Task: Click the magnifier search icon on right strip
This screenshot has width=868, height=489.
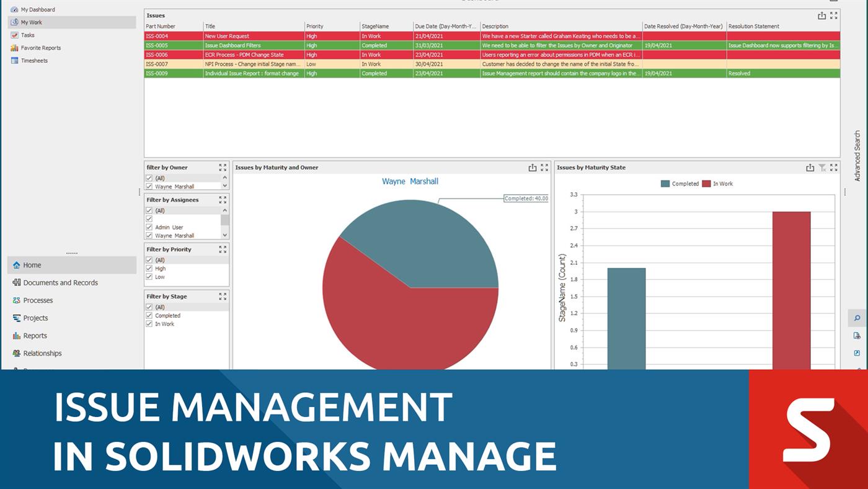Action: 857,318
